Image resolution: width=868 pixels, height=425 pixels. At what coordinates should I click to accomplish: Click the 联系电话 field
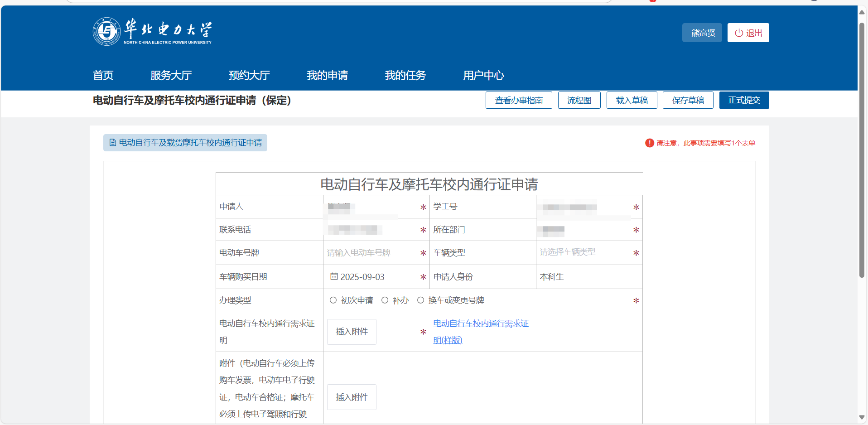pos(371,230)
